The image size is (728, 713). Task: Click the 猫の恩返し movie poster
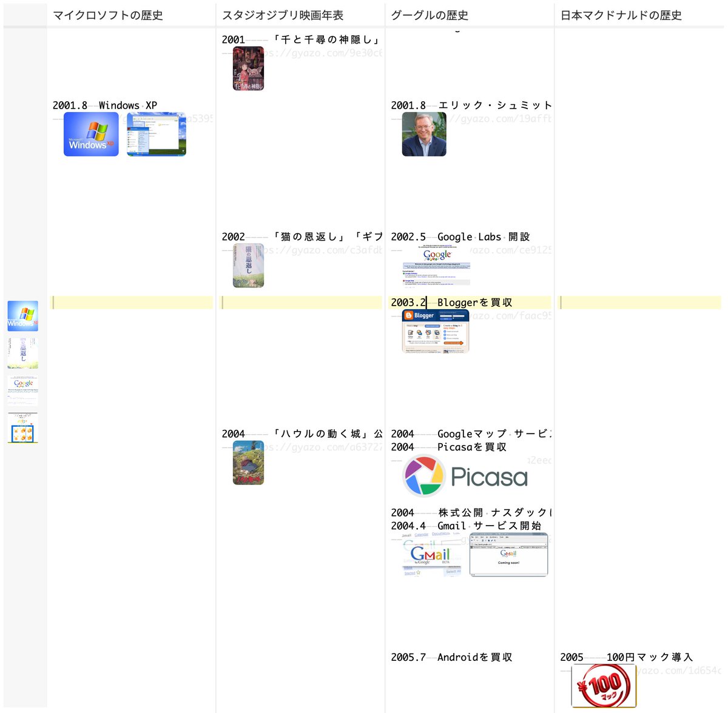coord(248,266)
